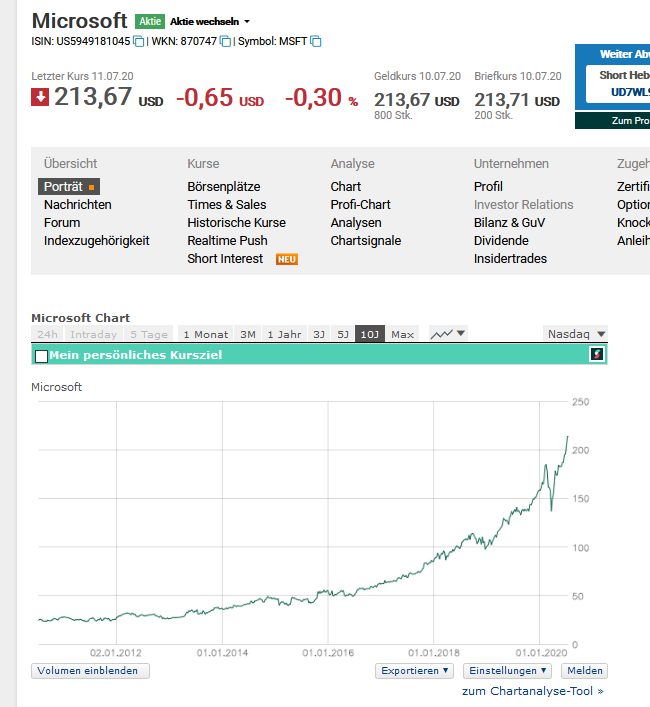Screen dimensions: 650x707
Task: Open the Nachrichten link
Action: coord(78,205)
